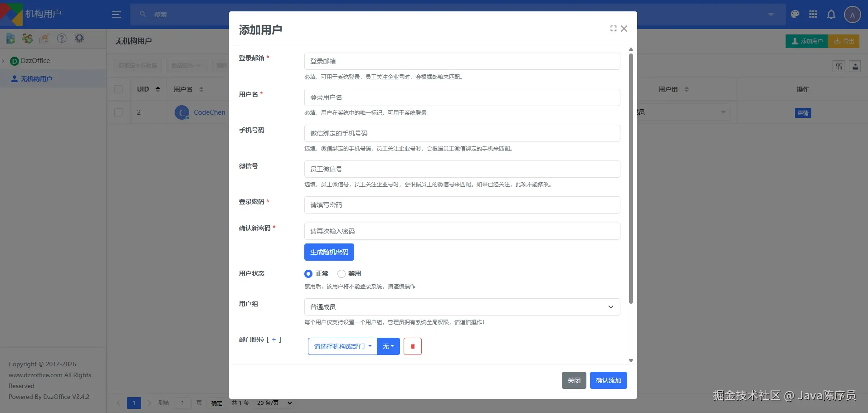
Task: Click the dialog scrollbar down arrow
Action: point(631,361)
